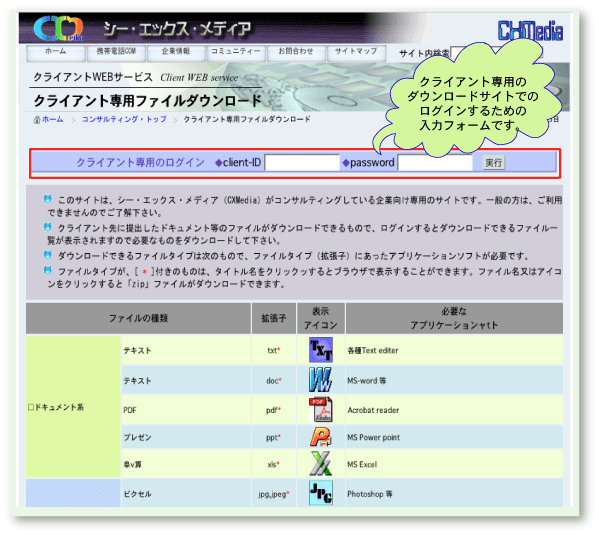Click the ファイルの種類 column header
The image size is (599, 535).
138,318
